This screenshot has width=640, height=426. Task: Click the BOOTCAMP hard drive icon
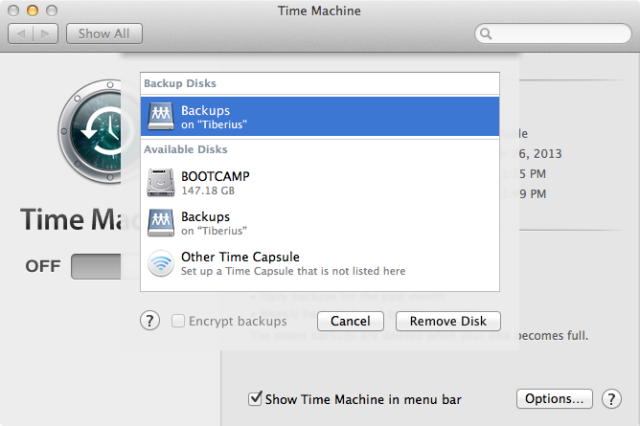161,182
